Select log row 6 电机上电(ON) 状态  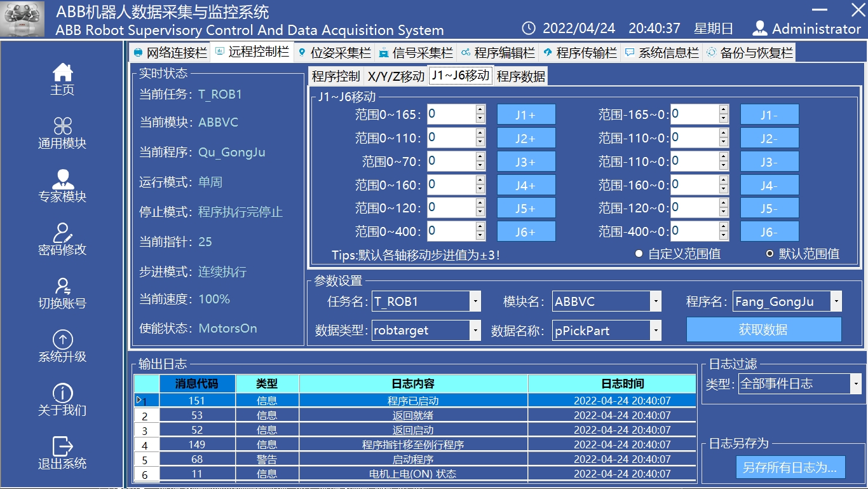point(415,474)
